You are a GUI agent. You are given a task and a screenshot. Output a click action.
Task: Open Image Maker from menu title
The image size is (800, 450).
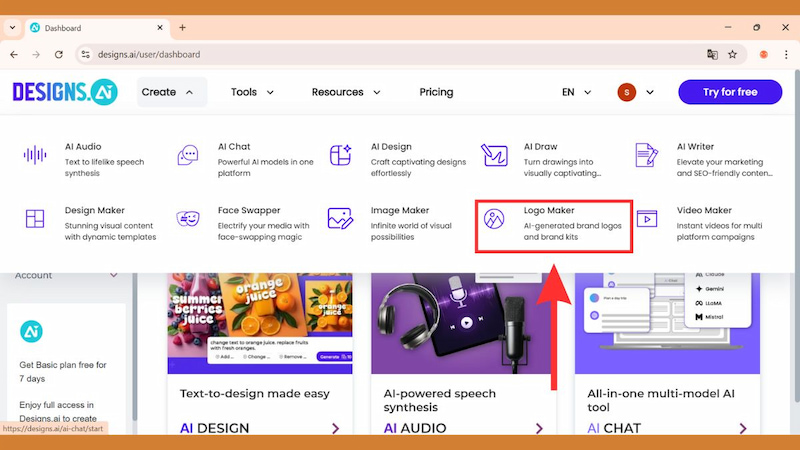pos(400,210)
